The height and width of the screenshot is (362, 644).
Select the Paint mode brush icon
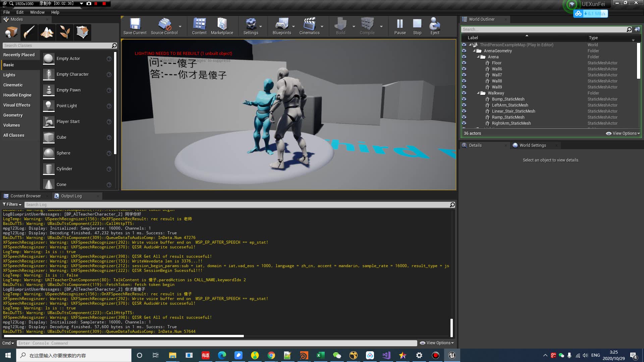(x=29, y=33)
